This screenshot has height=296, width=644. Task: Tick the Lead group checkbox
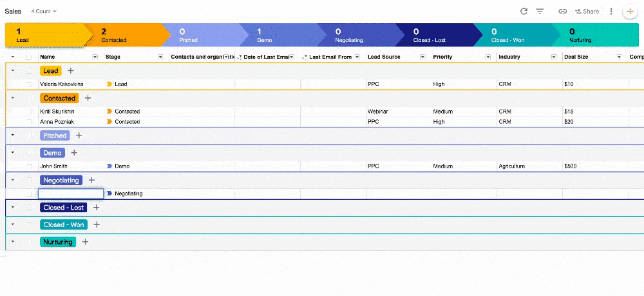click(29, 71)
